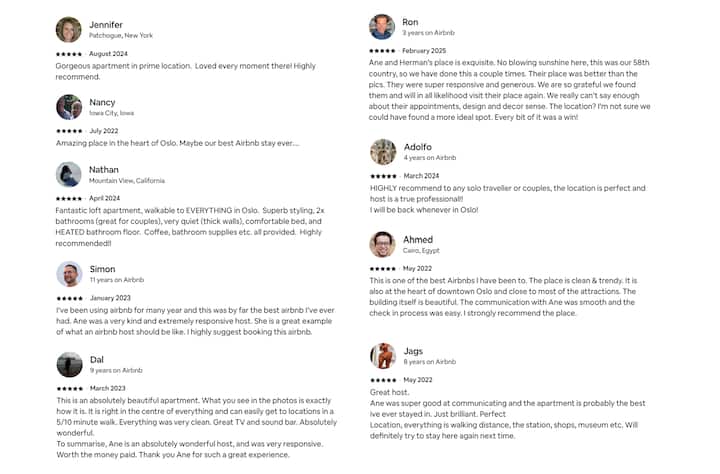Open Nancy's profile avatar
The image size is (720, 474).
pyautogui.click(x=69, y=107)
